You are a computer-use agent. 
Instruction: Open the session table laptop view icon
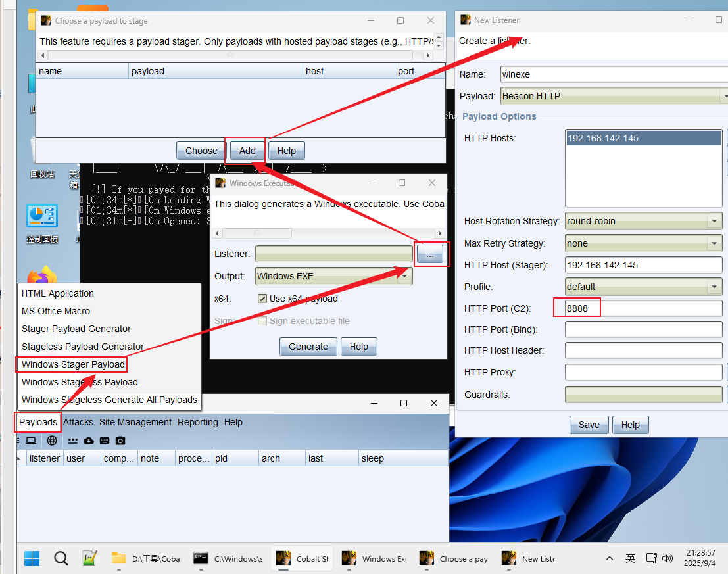pyautogui.click(x=31, y=441)
